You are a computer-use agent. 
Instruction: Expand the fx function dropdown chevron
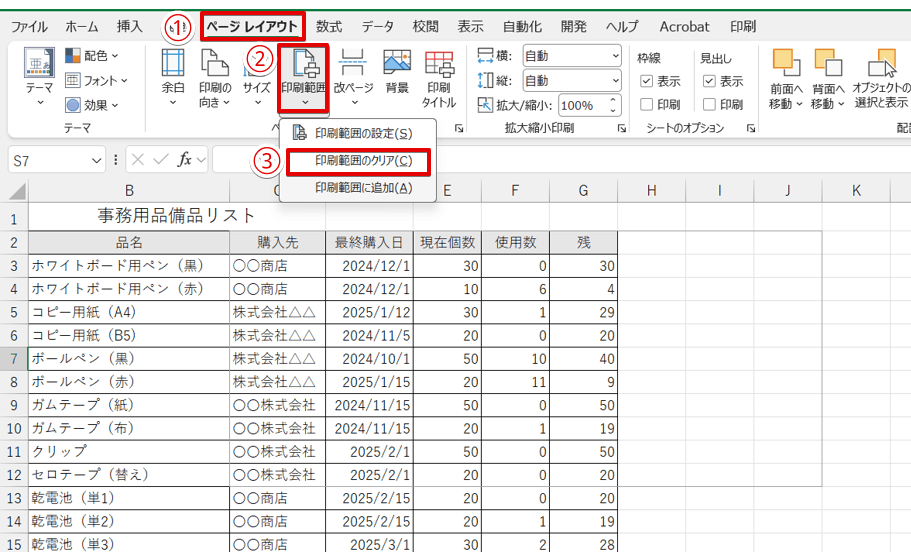(x=201, y=160)
